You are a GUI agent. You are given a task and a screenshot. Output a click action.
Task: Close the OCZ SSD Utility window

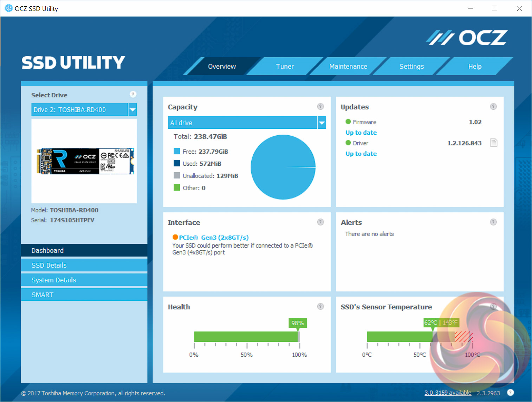point(519,8)
